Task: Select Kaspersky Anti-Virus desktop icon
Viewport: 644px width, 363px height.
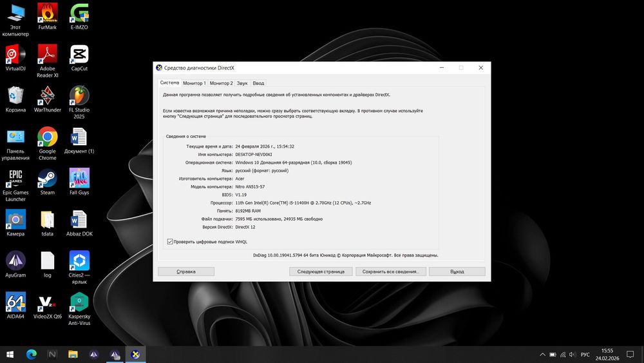Action: (x=79, y=309)
